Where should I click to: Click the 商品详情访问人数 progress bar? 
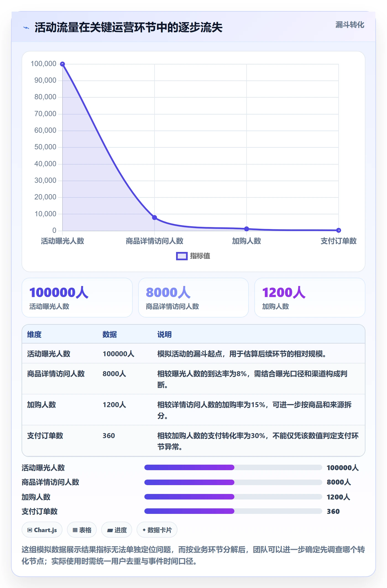tap(233, 482)
